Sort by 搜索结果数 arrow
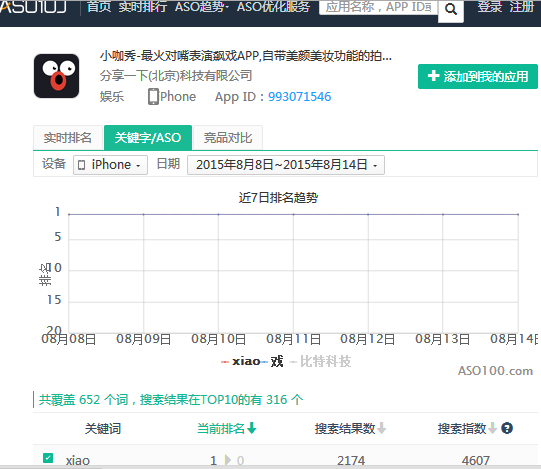The width and height of the screenshot is (541, 469). 382,428
